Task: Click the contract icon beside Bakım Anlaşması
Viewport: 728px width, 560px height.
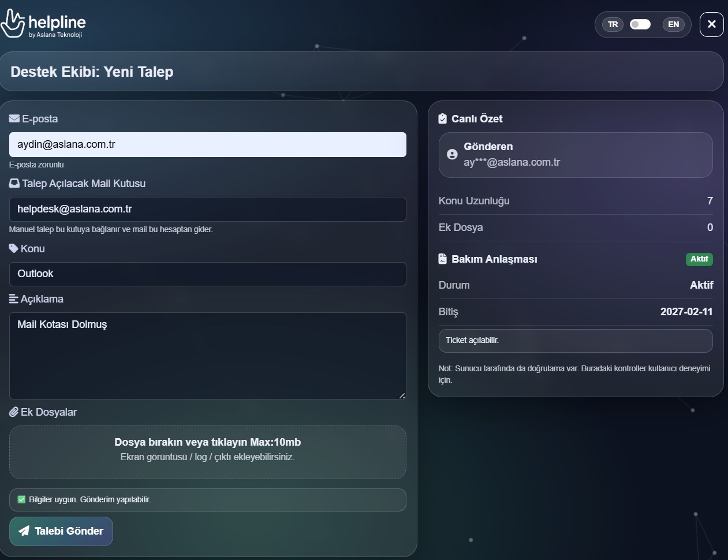Action: [x=442, y=259]
